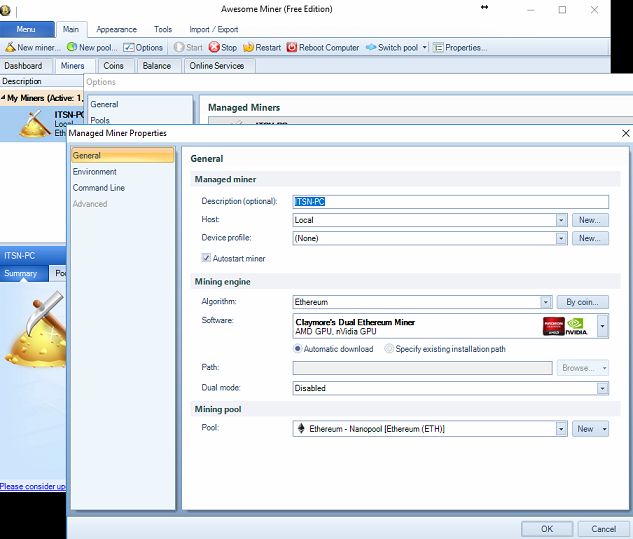
Task: Expand the Algorithm dropdown
Action: click(546, 302)
